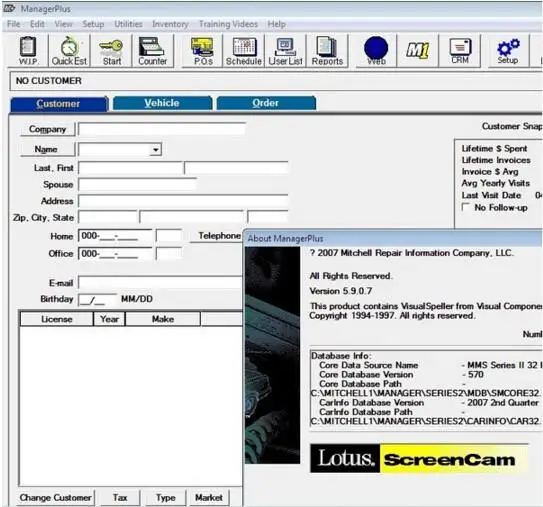Viewport: 543px width, 507px height.
Task: Click the Company button
Action: tap(47, 129)
